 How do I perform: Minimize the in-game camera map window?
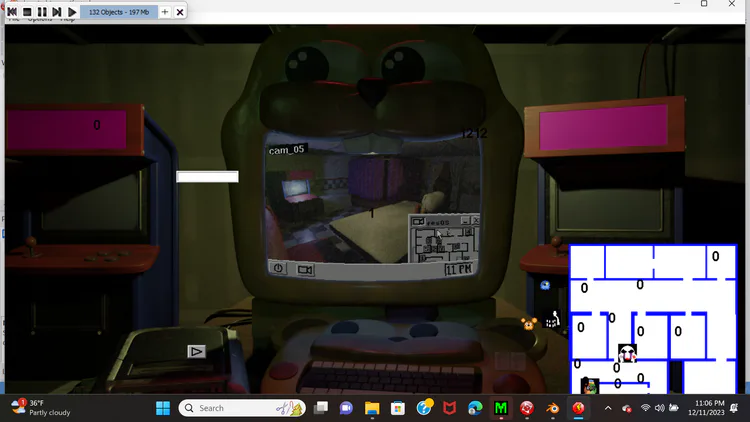465,220
